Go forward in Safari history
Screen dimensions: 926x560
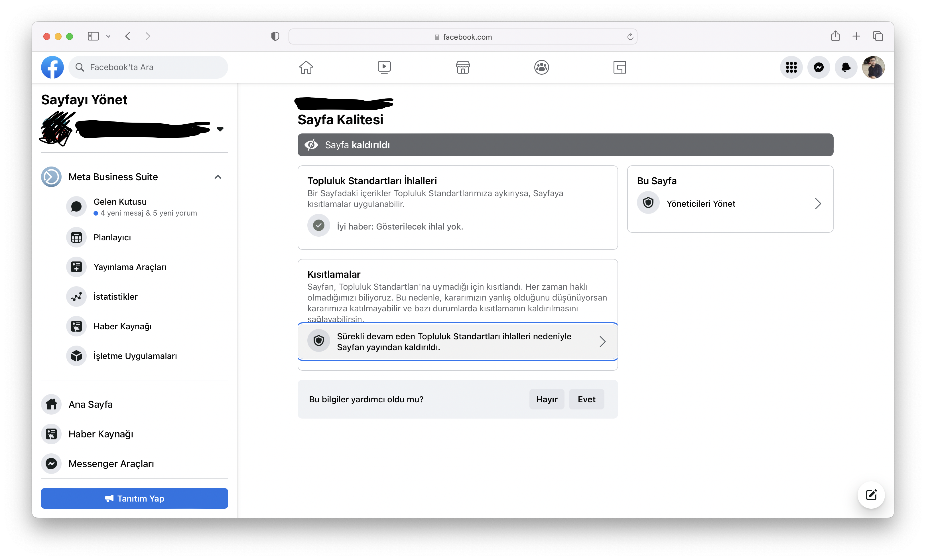pyautogui.click(x=148, y=36)
